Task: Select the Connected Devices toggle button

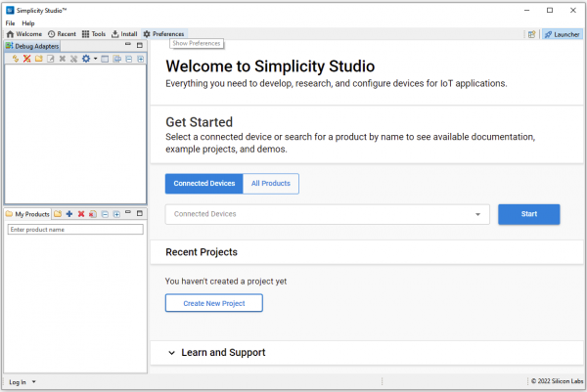Action: point(204,183)
